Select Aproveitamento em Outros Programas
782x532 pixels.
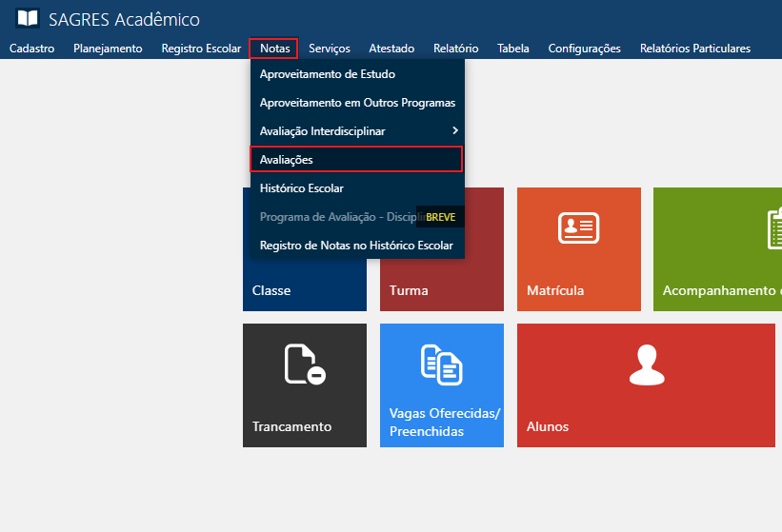click(357, 102)
